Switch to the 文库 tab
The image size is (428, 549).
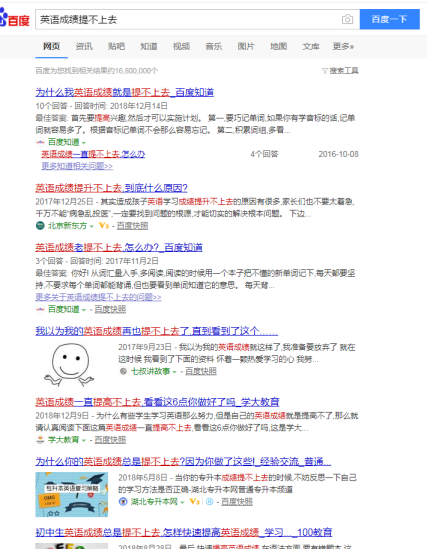[311, 46]
